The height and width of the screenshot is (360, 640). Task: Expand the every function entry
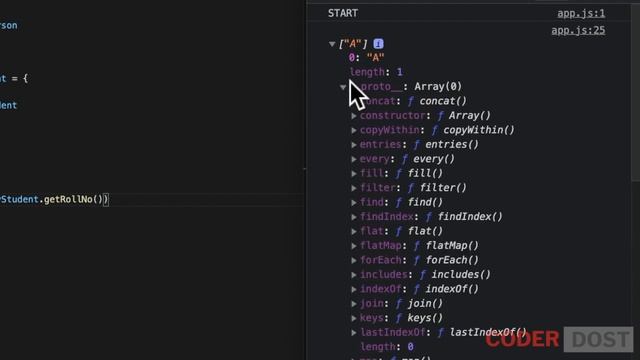click(354, 159)
